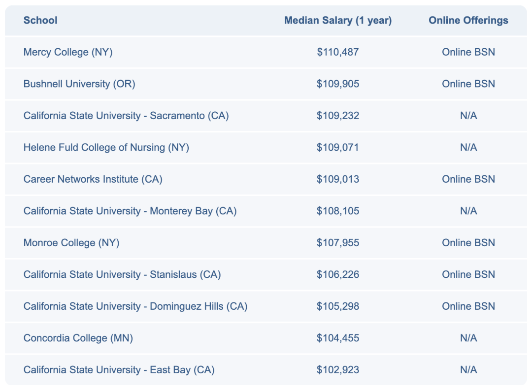Click the School column header
Image resolution: width=532 pixels, height=392 pixels.
click(40, 20)
